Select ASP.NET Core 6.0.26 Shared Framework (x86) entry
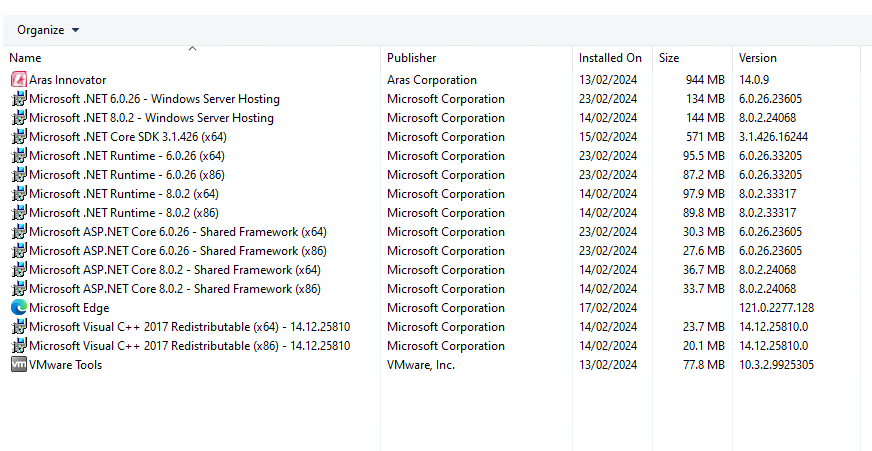Viewport: 872px width, 451px height. pos(177,251)
